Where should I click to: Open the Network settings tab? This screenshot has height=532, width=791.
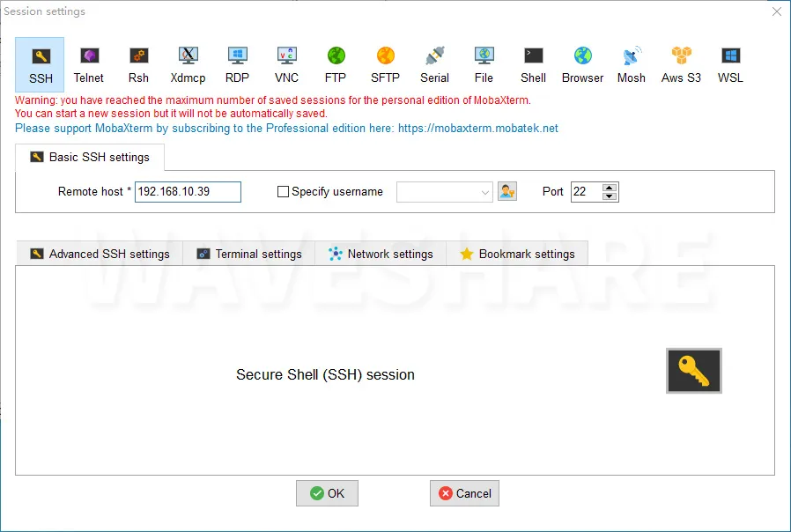[381, 254]
